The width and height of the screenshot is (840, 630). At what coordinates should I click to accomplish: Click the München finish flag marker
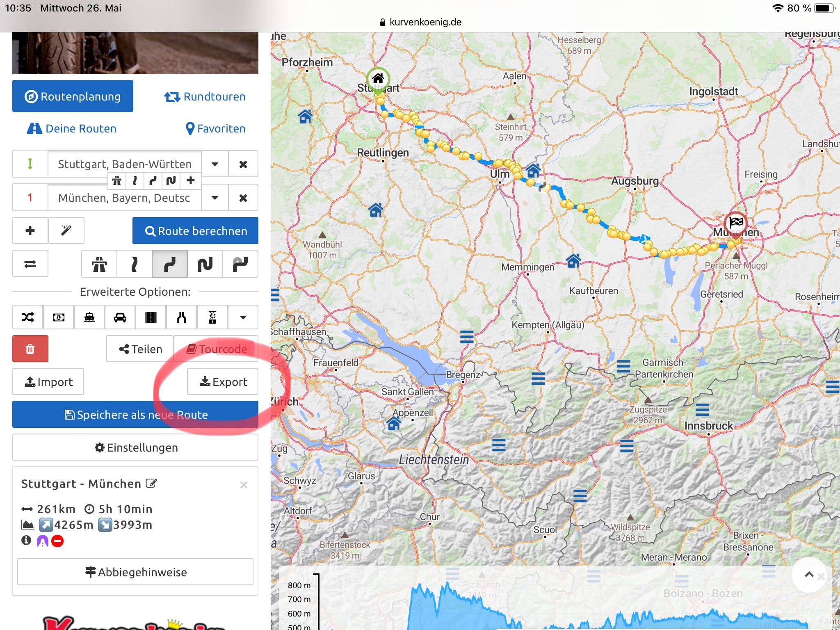736,223
